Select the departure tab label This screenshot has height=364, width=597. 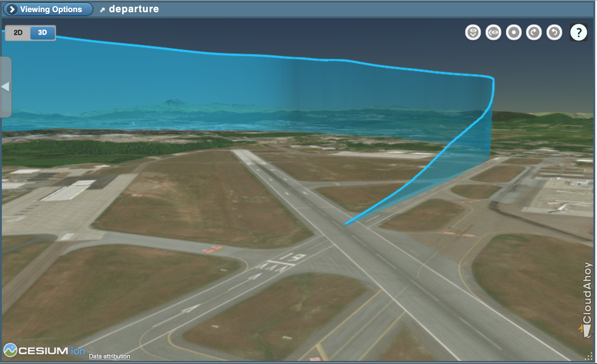pyautogui.click(x=133, y=9)
